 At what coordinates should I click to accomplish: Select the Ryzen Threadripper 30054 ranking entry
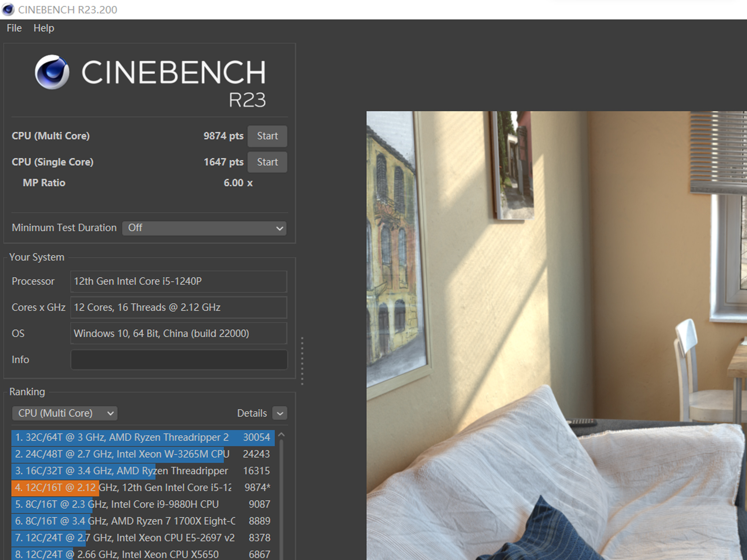pos(143,437)
